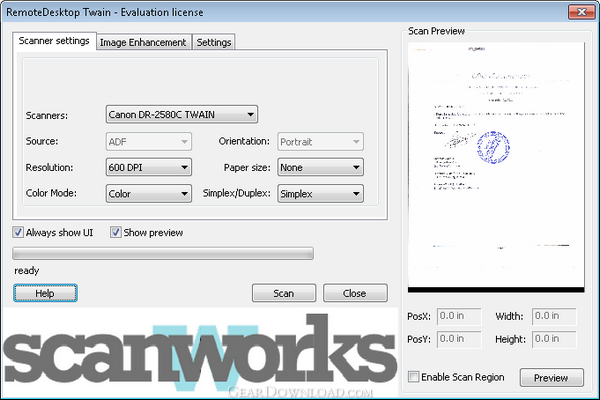Open the Settings tab
The width and height of the screenshot is (600, 400).
point(214,42)
